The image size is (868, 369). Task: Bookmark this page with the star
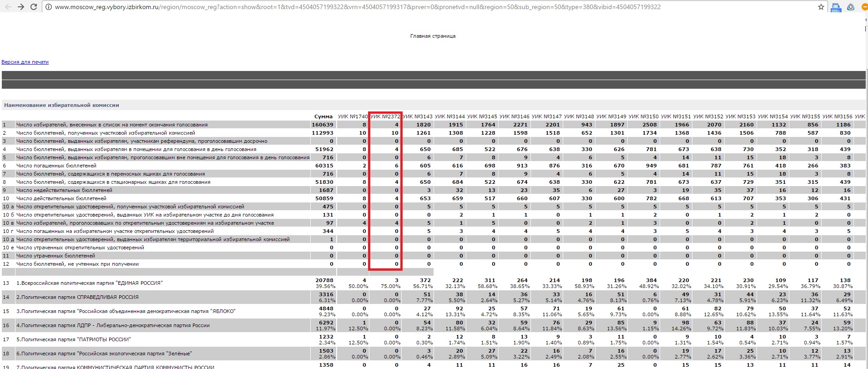click(x=821, y=7)
